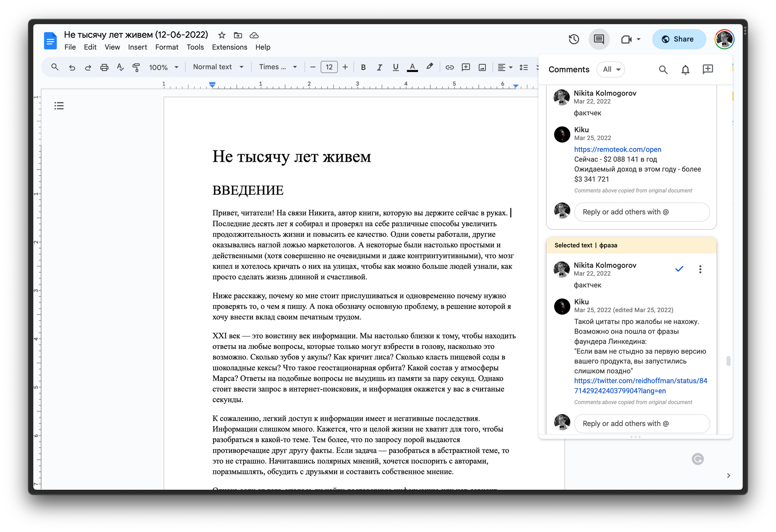This screenshot has width=776, height=532.
Task: Click the left indent ruler marker
Action: [x=212, y=85]
